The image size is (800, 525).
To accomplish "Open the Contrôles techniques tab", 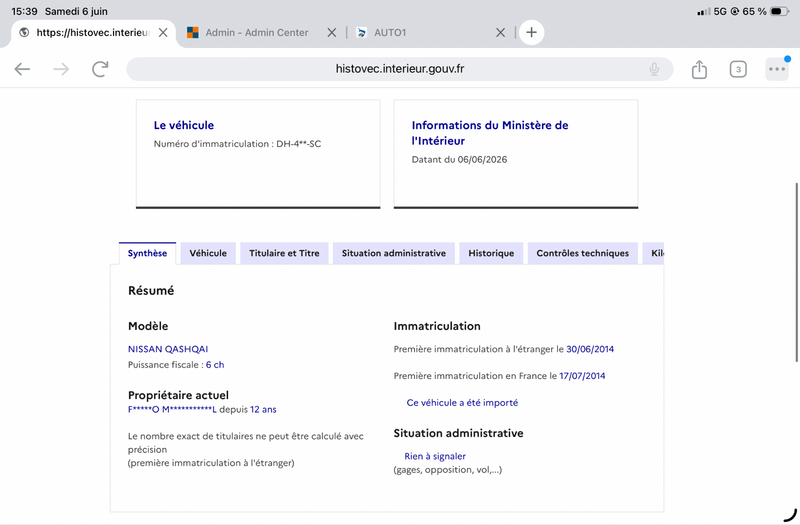I will pos(582,253).
